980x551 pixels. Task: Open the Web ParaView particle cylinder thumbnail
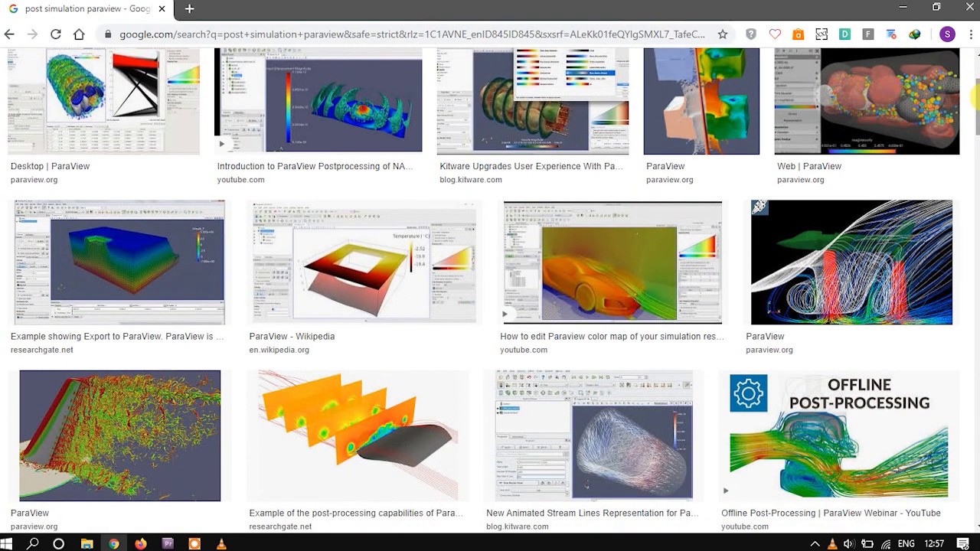[x=867, y=101]
